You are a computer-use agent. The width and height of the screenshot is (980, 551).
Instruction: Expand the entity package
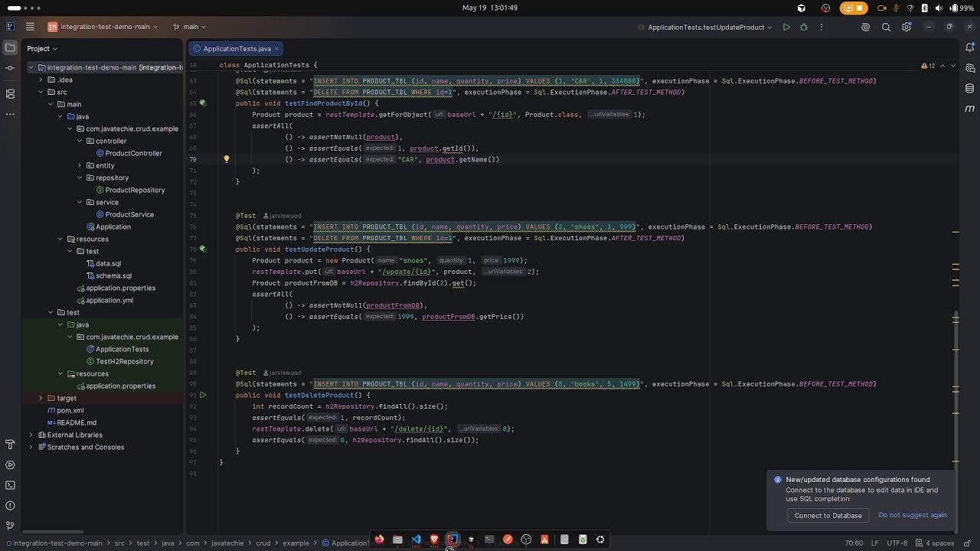(80, 165)
